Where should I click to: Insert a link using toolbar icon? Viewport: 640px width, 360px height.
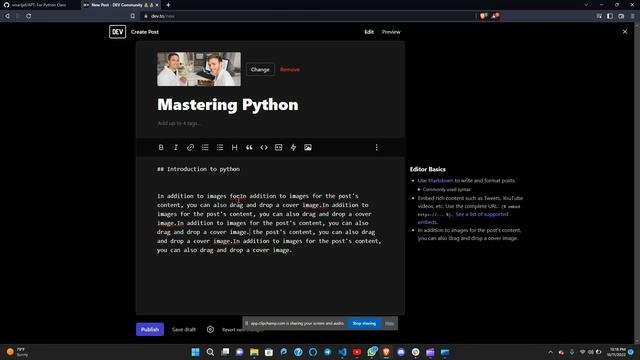coord(190,147)
